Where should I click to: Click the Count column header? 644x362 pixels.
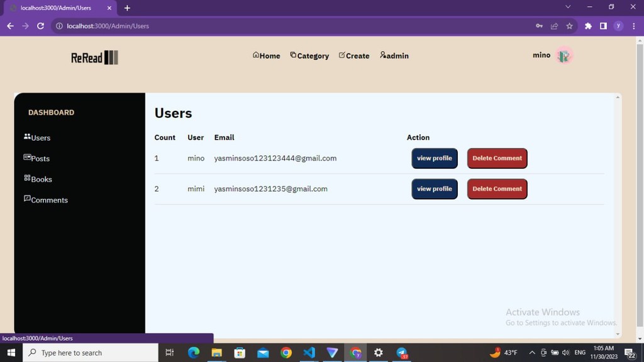pyautogui.click(x=165, y=137)
